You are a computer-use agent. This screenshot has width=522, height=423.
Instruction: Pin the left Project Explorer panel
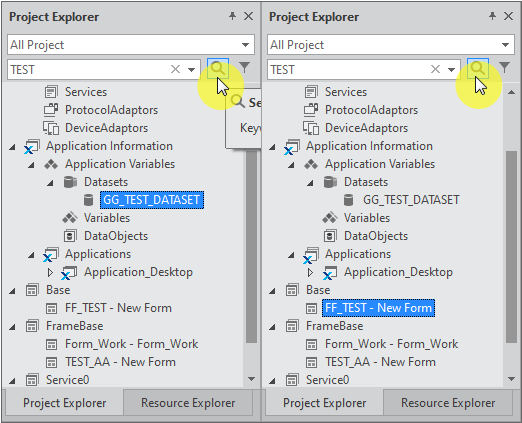[x=232, y=16]
